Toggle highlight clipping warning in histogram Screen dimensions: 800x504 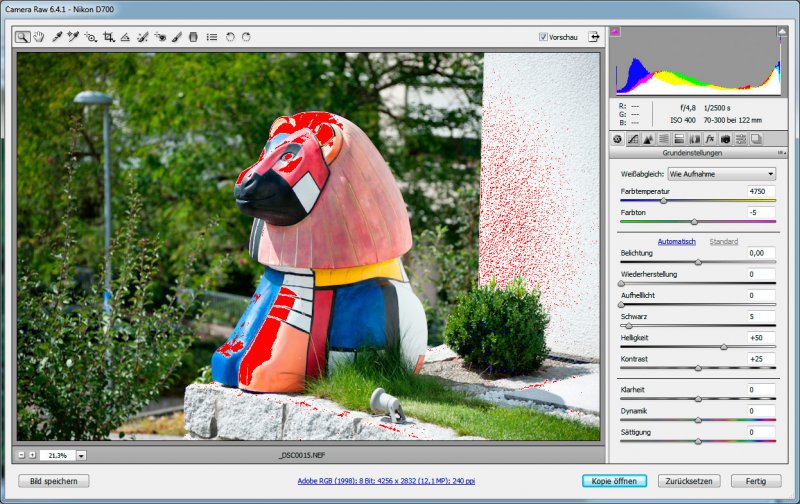(782, 32)
